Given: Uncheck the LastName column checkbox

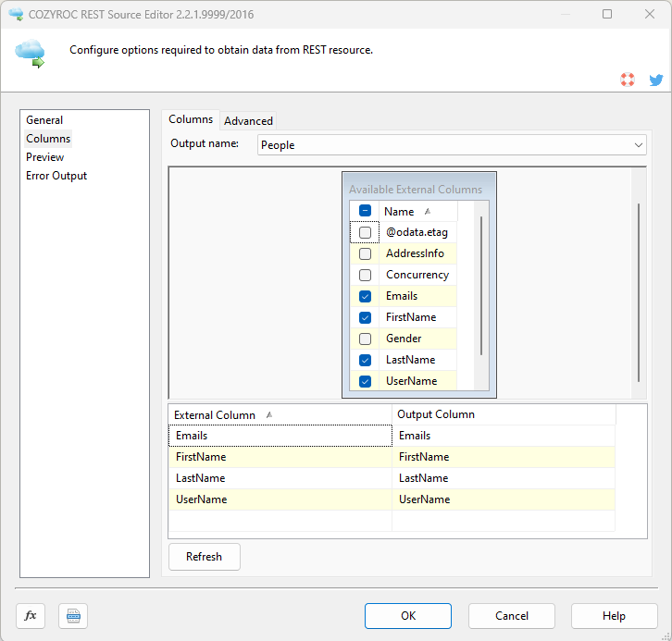Looking at the screenshot, I should coord(365,360).
